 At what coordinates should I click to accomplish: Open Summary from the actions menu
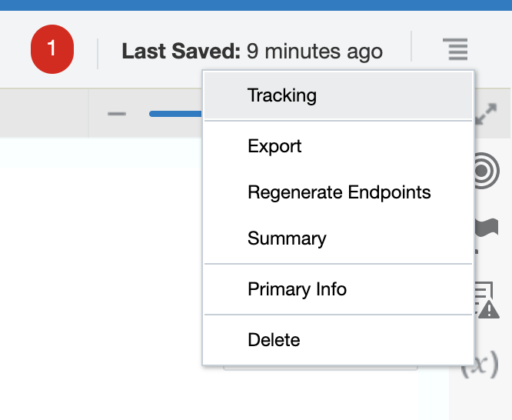pyautogui.click(x=287, y=238)
